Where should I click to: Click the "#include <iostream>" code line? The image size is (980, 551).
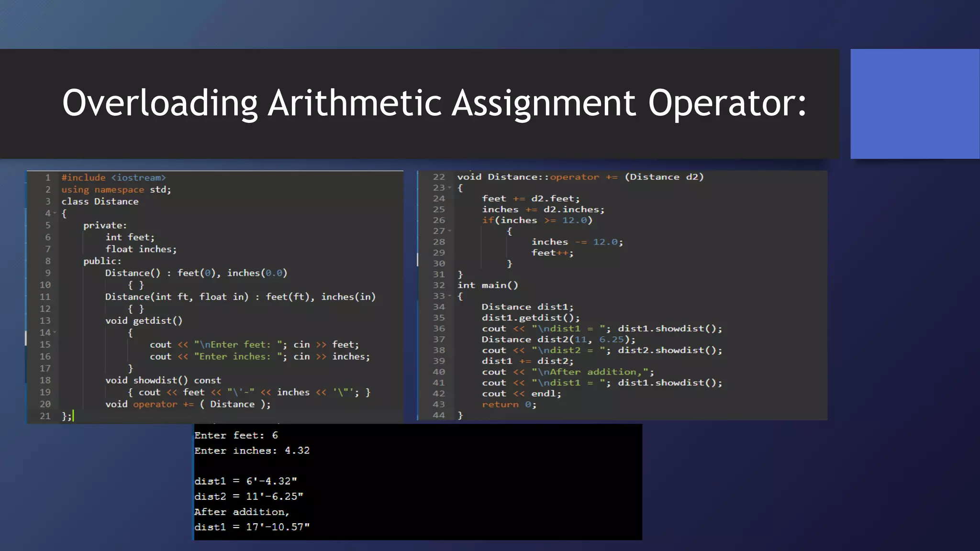[113, 177]
